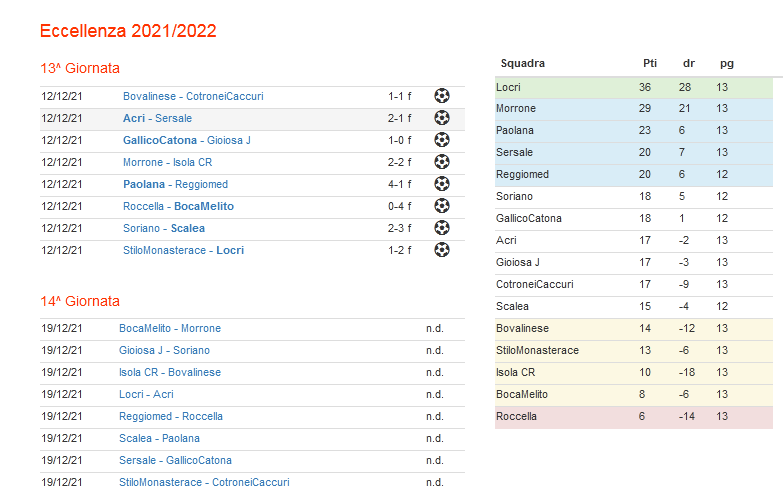
Task: Open the StiloMonasterace - Locri match link
Action: (183, 250)
